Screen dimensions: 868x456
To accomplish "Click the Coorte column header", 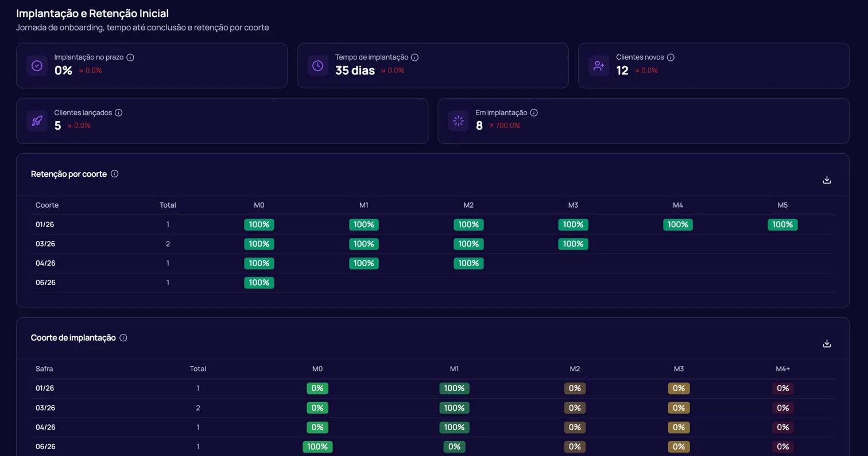I will [47, 205].
